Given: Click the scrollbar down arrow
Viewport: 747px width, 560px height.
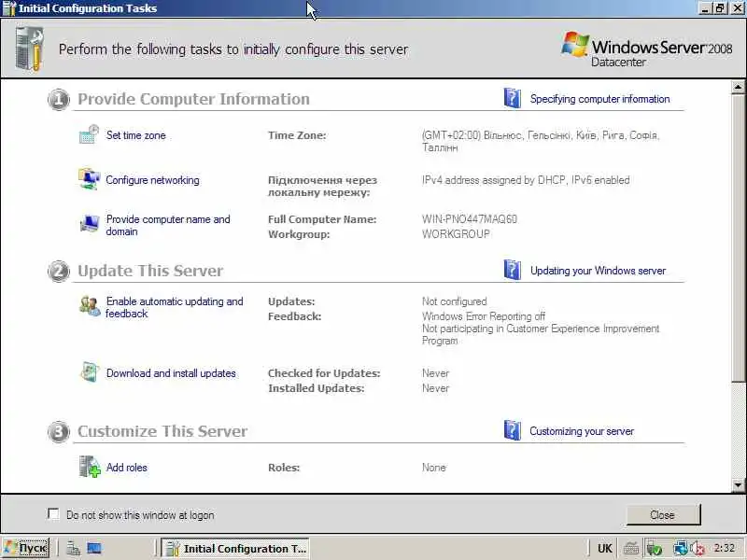Looking at the screenshot, I should [x=738, y=485].
